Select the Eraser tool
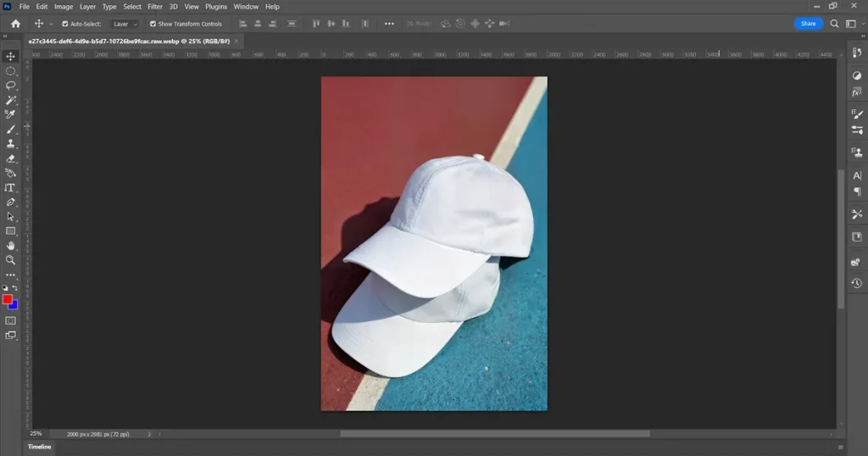The height and width of the screenshot is (456, 868). (10, 158)
